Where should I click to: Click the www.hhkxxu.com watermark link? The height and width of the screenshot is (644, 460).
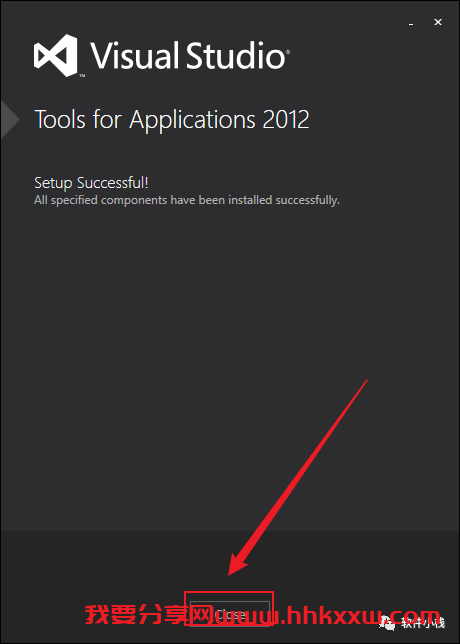(x=328, y=616)
